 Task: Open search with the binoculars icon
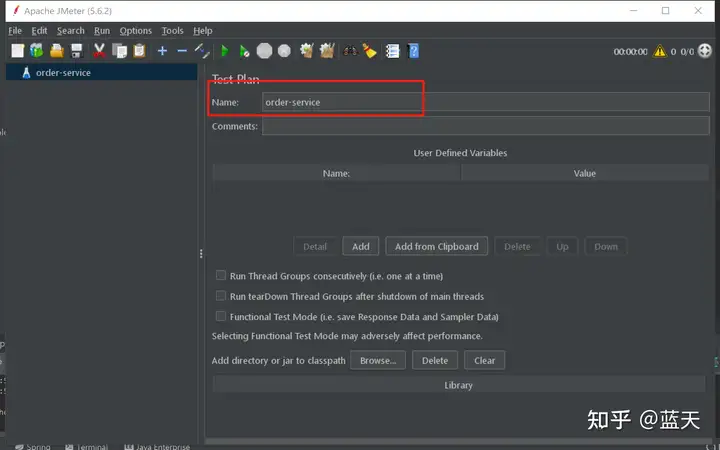(x=350, y=51)
